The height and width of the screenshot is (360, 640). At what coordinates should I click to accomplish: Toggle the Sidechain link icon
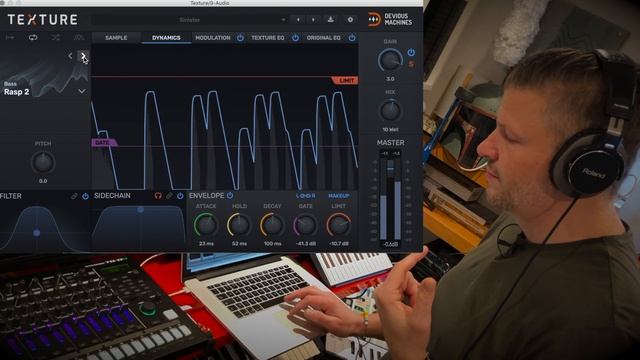169,196
